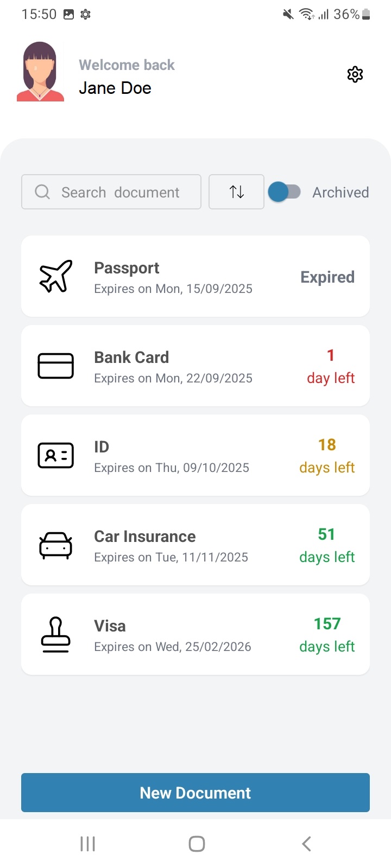Tap Jane Doe's profile avatar
Image resolution: width=391 pixels, height=868 pixels.
point(40,72)
